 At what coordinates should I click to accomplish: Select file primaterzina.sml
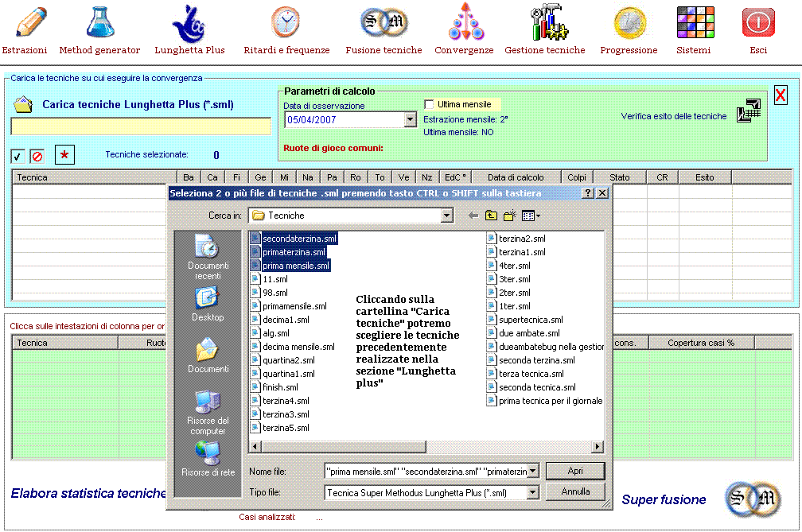point(289,252)
